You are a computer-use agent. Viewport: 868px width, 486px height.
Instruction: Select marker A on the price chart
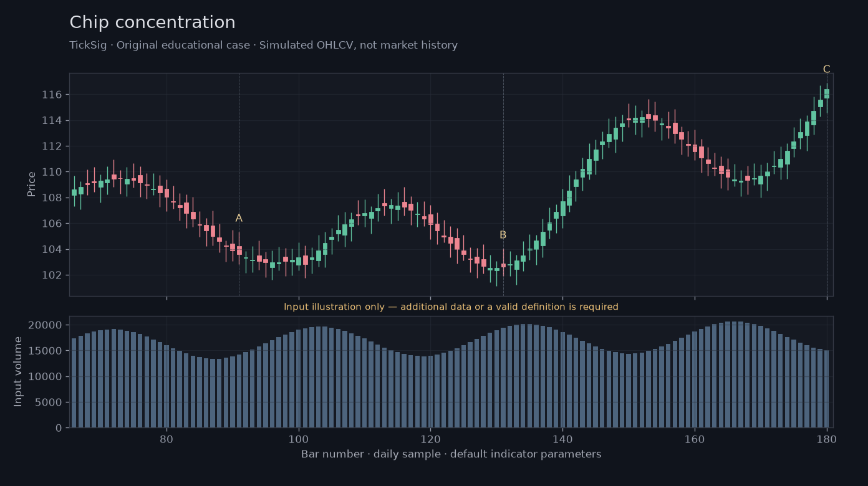click(239, 218)
